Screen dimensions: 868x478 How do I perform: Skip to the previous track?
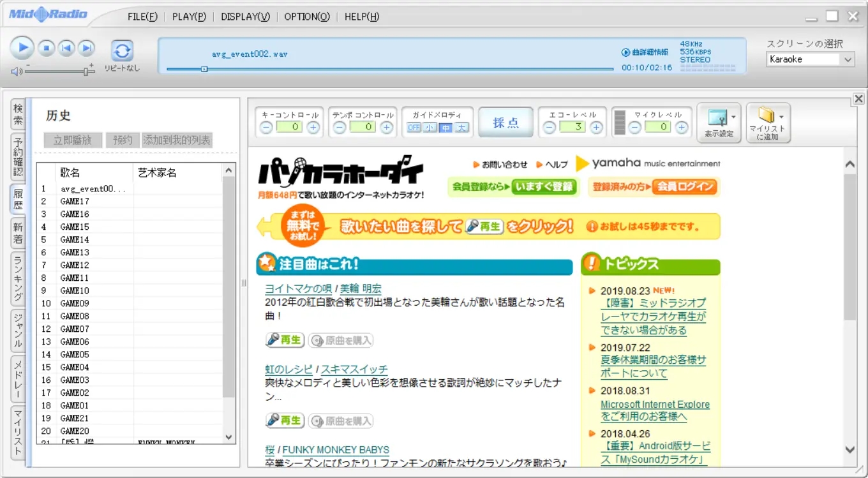tap(66, 48)
